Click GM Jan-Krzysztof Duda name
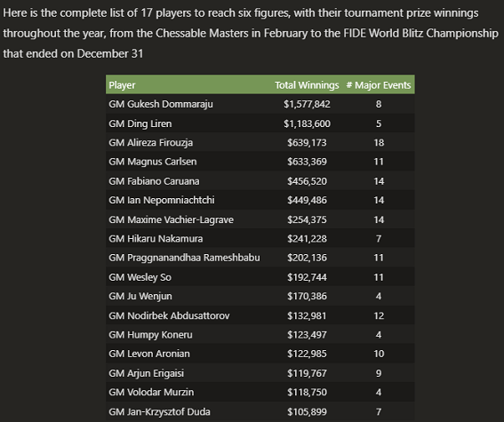The width and height of the screenshot is (504, 422). (159, 411)
